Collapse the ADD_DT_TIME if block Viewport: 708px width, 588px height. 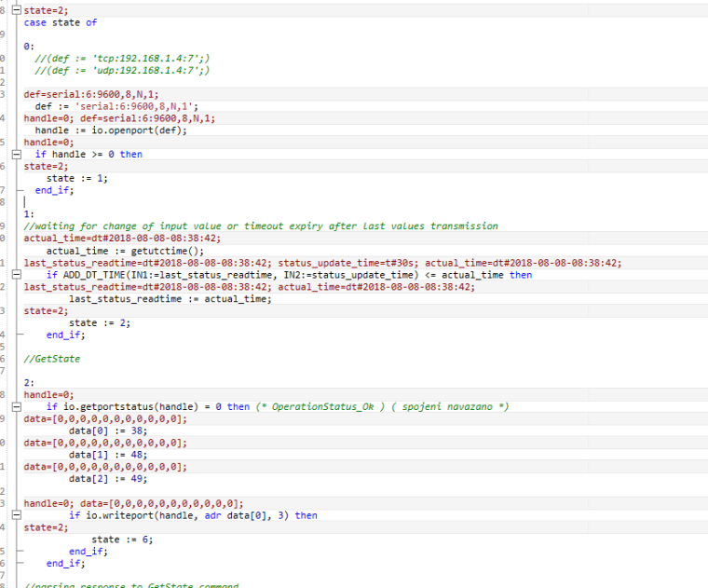click(15, 275)
